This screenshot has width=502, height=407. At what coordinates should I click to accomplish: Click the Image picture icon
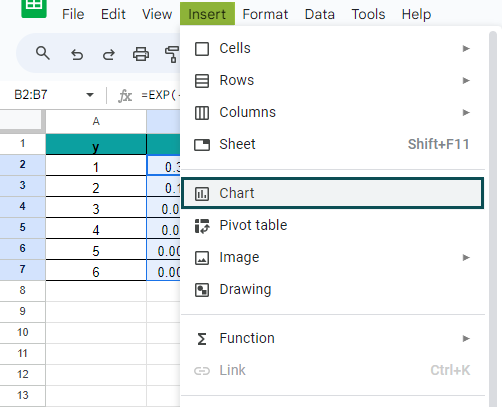pos(202,258)
